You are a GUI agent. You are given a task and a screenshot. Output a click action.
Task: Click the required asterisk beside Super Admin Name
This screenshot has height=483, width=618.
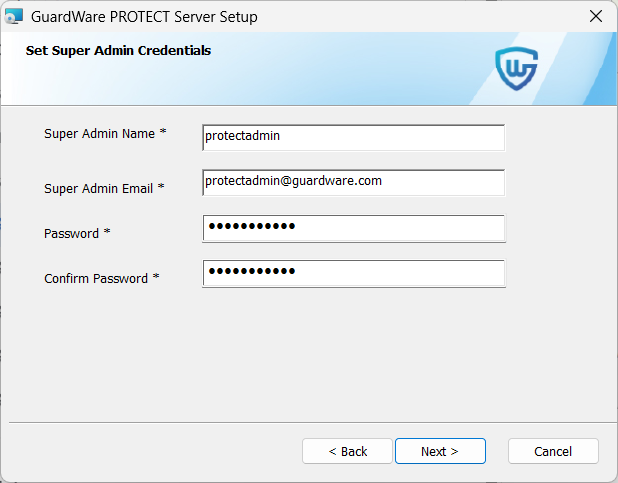click(163, 133)
